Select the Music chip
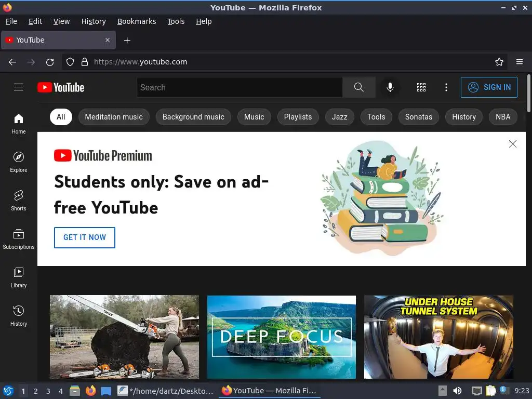Viewport: 532px width, 399px height. click(x=254, y=117)
